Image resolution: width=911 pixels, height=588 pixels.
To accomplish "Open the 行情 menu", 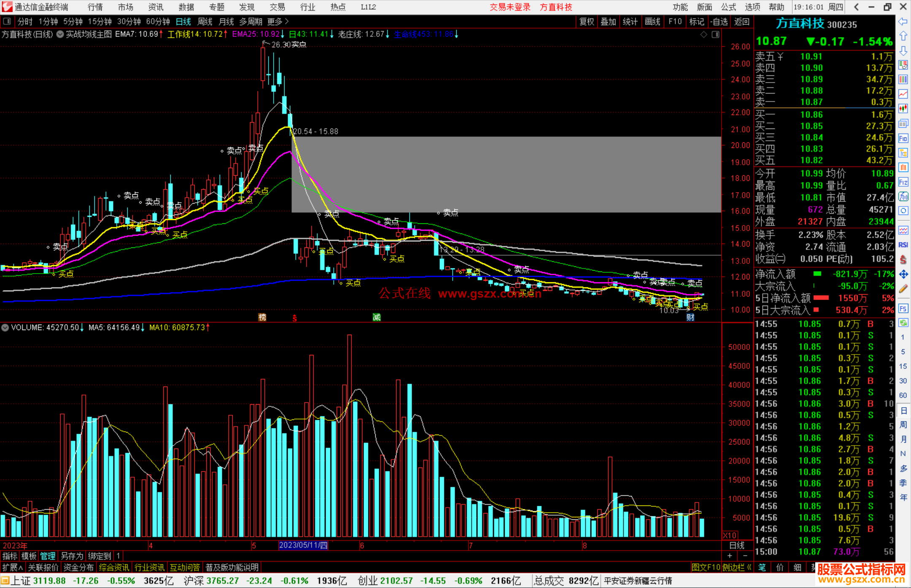I will [x=95, y=7].
